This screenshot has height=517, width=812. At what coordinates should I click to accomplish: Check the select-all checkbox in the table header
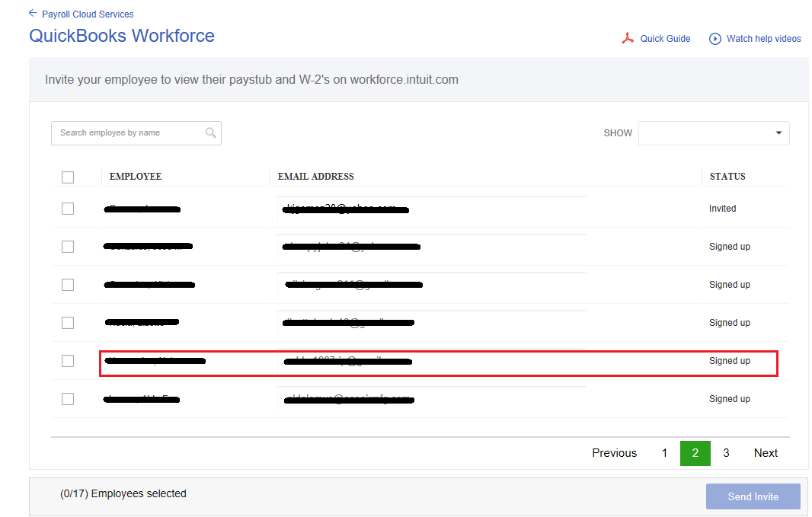pos(68,177)
